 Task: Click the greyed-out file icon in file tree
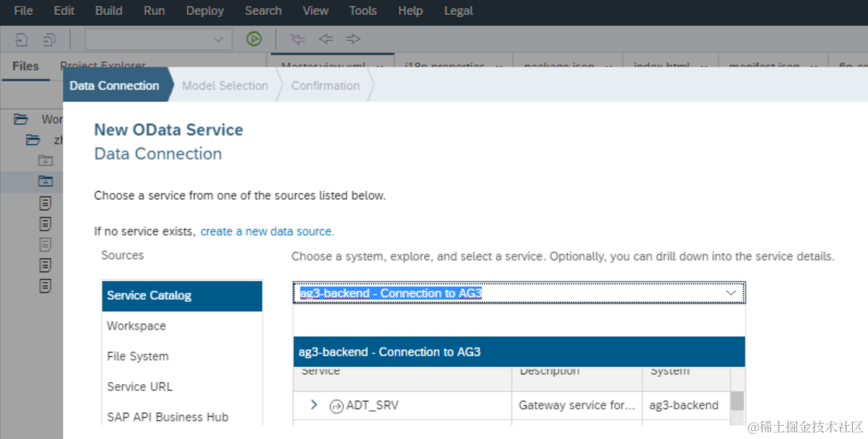click(46, 244)
